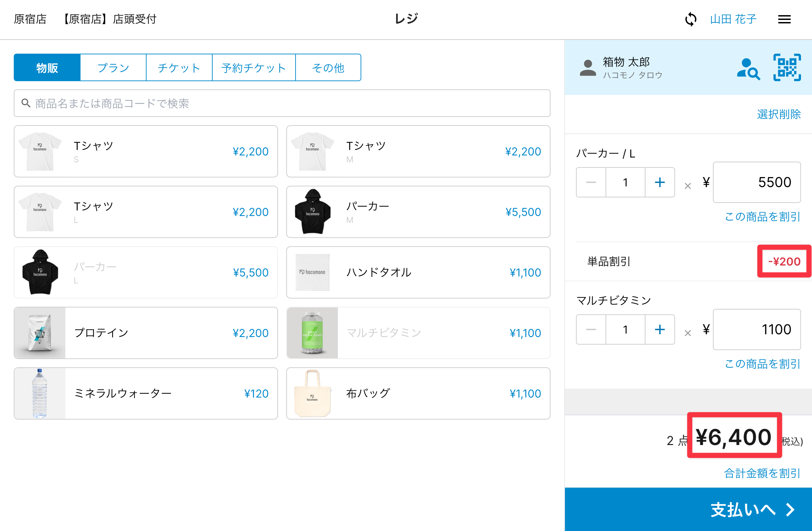Switch to the チケット tab

179,68
